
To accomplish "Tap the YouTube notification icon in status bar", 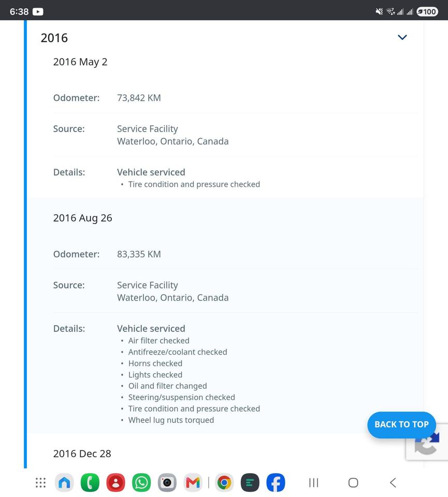I will click(x=38, y=12).
